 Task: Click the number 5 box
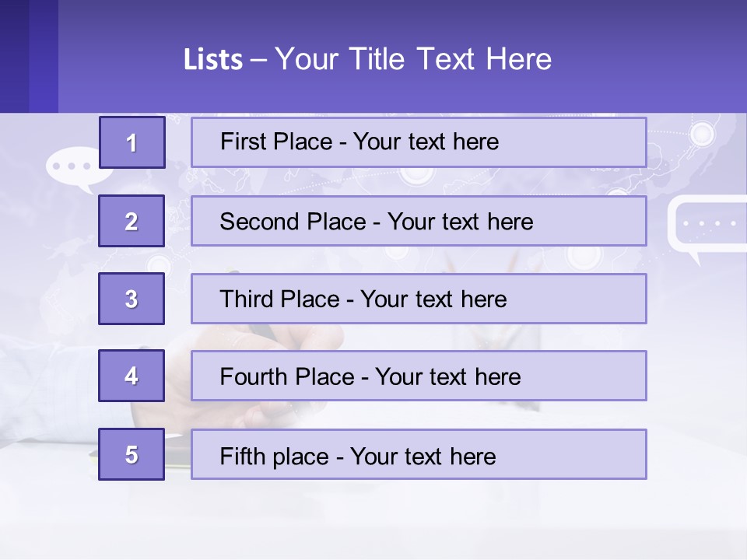click(x=132, y=454)
